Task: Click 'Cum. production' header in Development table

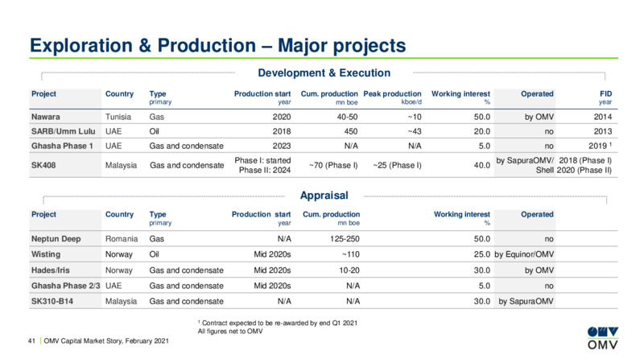Action: coord(329,97)
